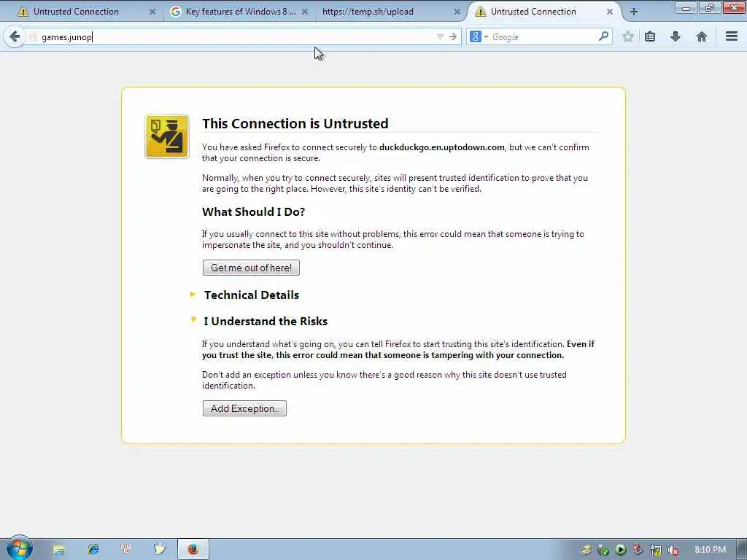Minimize the Firefox window
The width and height of the screenshot is (747, 560).
(x=686, y=7)
